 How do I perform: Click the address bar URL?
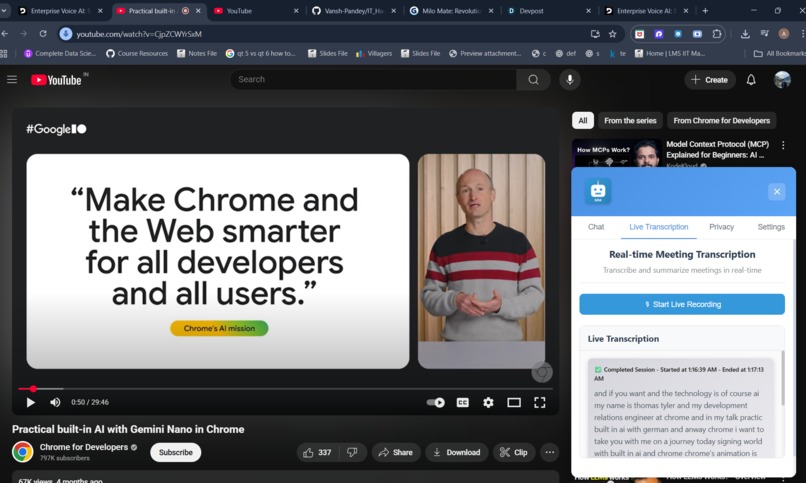[x=139, y=34]
